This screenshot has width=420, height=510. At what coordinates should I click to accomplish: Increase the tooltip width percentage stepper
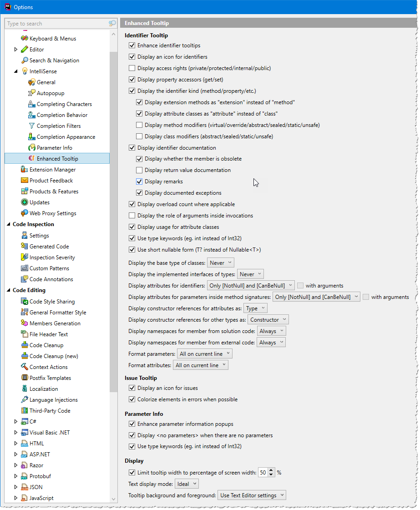(x=271, y=470)
